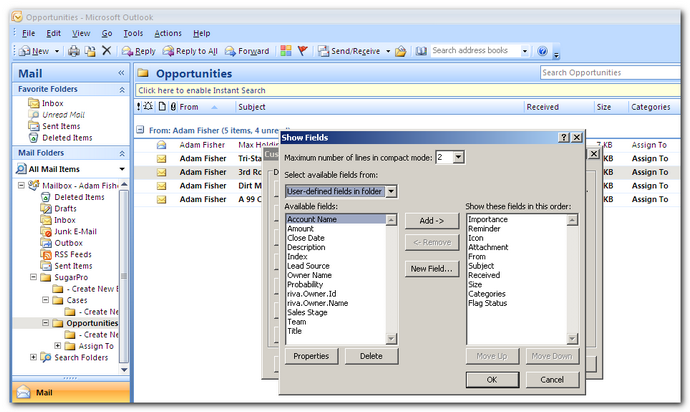Viewport: 690px width, 412px height.
Task: Select Received in shown fields list
Action: click(x=484, y=275)
